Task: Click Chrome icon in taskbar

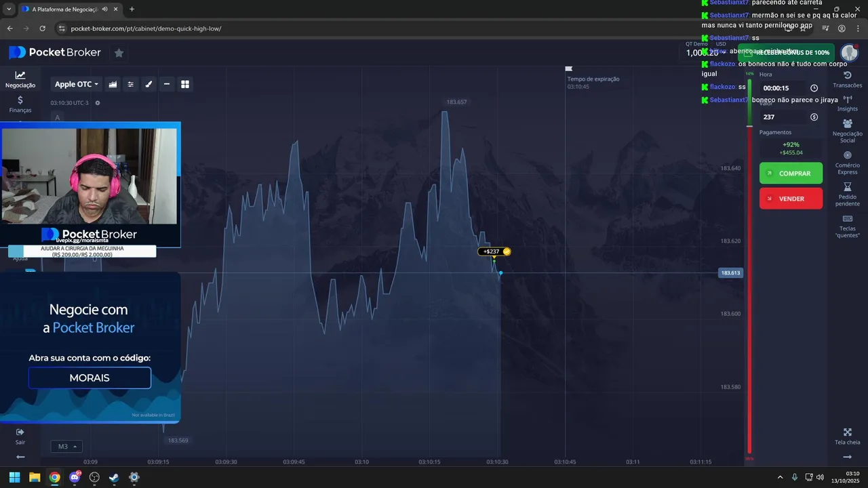Action: point(54,477)
